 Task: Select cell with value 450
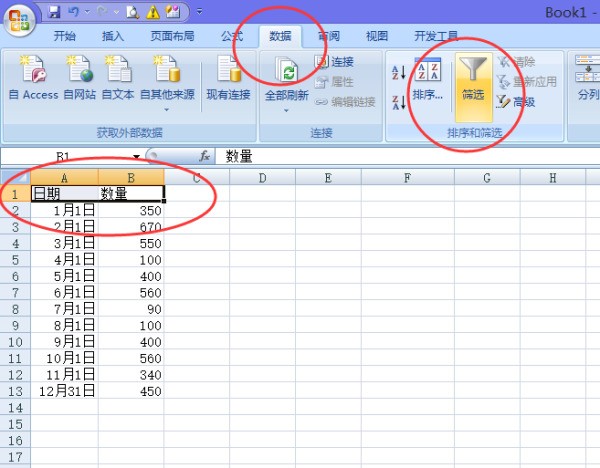[x=131, y=391]
